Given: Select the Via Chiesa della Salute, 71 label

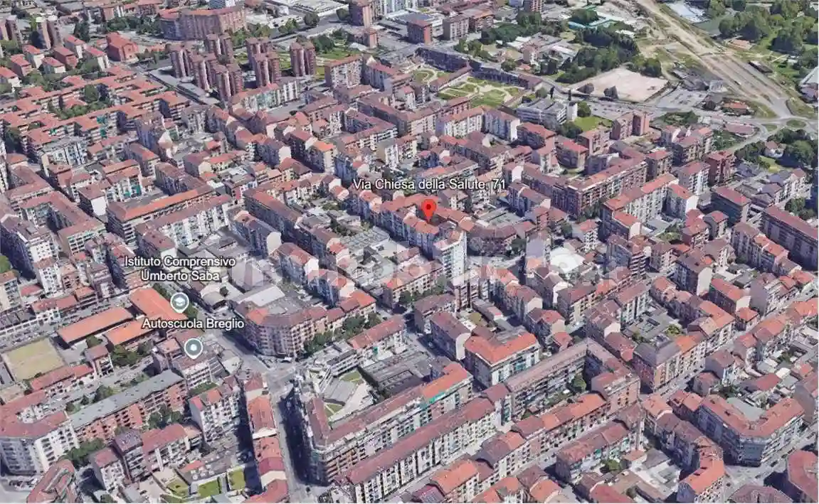Looking at the screenshot, I should (x=430, y=184).
